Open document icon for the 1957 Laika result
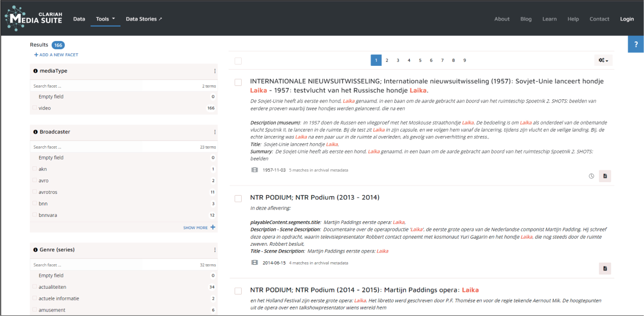Screen dimensions: 644x316 [x=605, y=176]
